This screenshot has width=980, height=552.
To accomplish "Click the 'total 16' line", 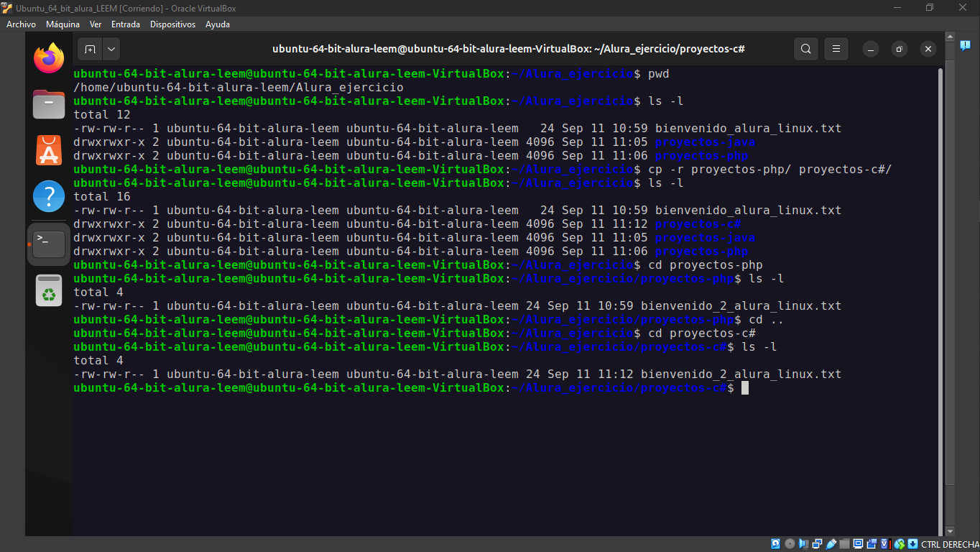I will [102, 196].
